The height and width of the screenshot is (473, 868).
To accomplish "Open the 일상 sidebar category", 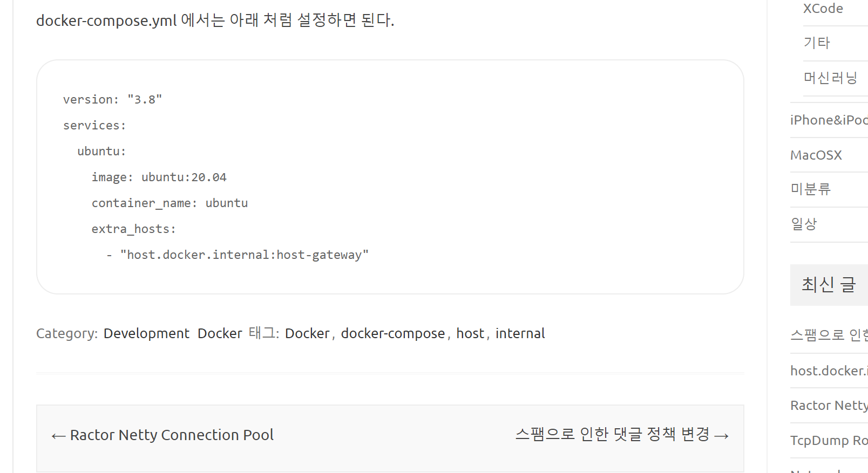I will (804, 224).
